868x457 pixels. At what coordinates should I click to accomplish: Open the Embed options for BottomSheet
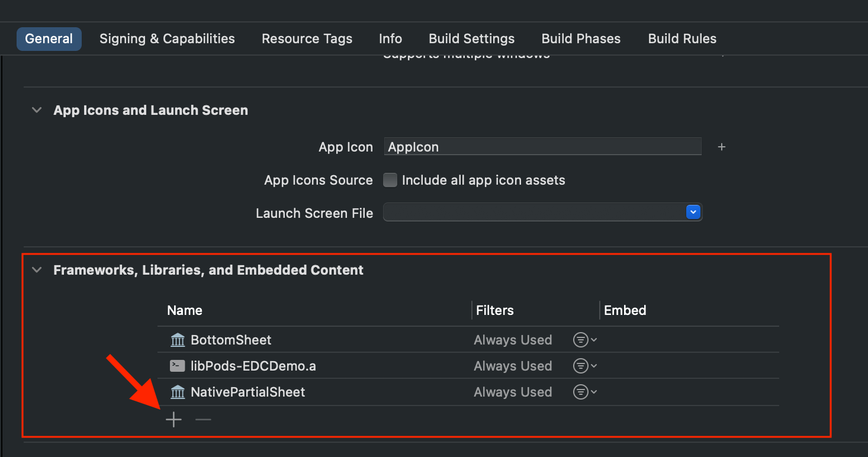click(x=584, y=340)
